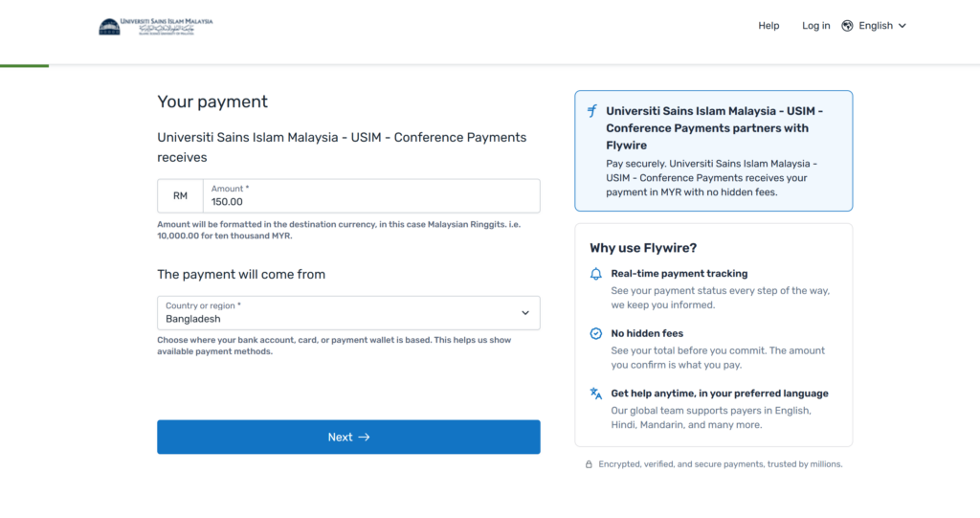The height and width of the screenshot is (518, 980).
Task: Click the 'Why use Flywire?' heading
Action: 643,248
